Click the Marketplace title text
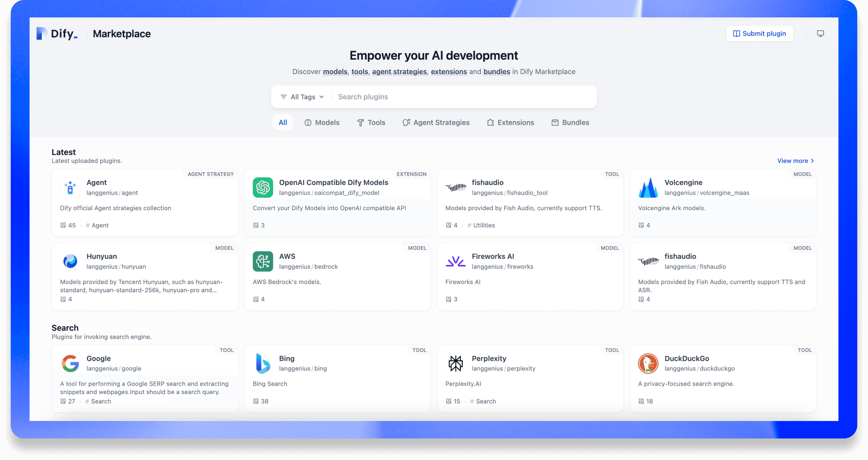Screen dimensions: 868x460 pos(122,34)
